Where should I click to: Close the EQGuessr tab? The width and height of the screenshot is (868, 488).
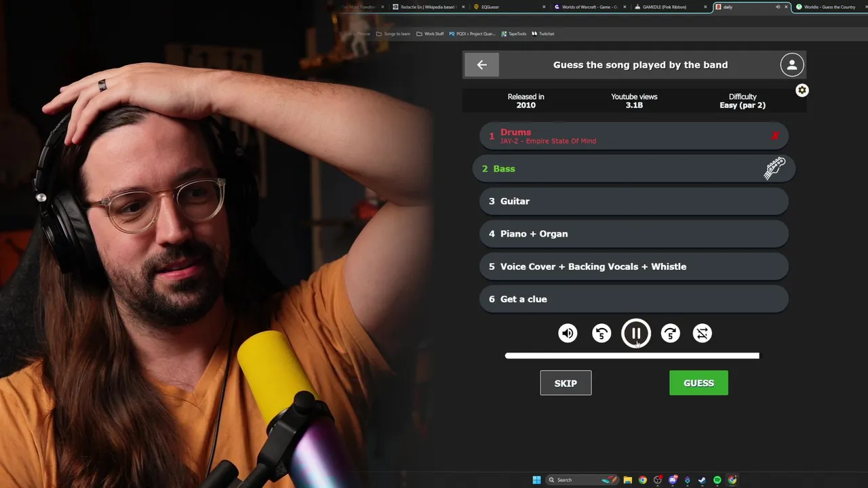544,7
